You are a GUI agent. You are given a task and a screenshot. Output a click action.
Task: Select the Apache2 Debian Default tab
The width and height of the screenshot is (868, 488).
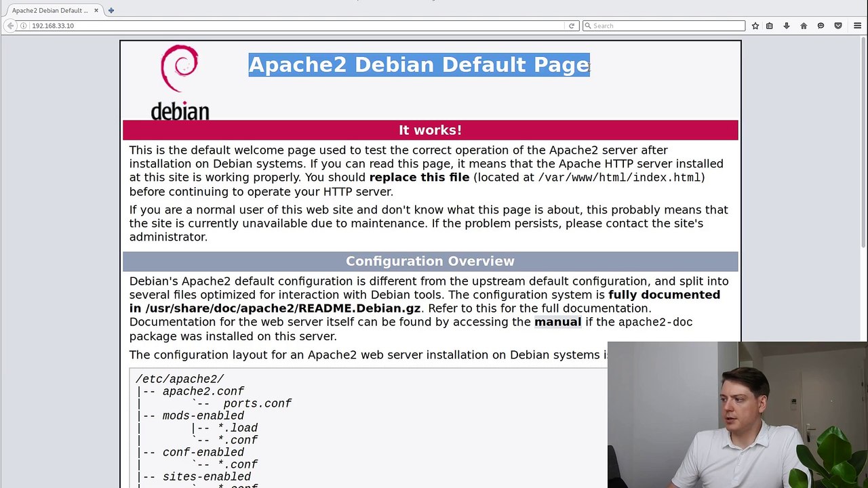pyautogui.click(x=54, y=10)
